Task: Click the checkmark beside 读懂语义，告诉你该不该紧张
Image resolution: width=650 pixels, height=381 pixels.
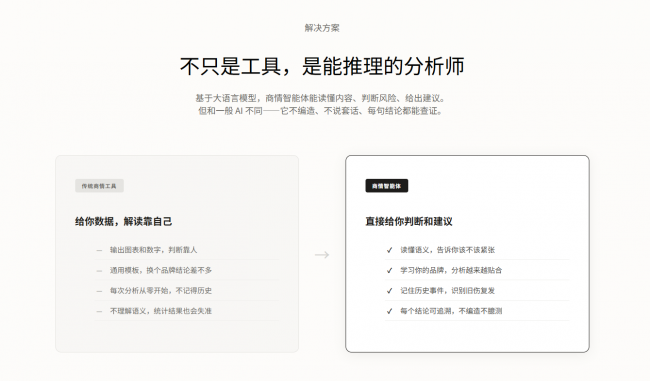Action: point(389,250)
